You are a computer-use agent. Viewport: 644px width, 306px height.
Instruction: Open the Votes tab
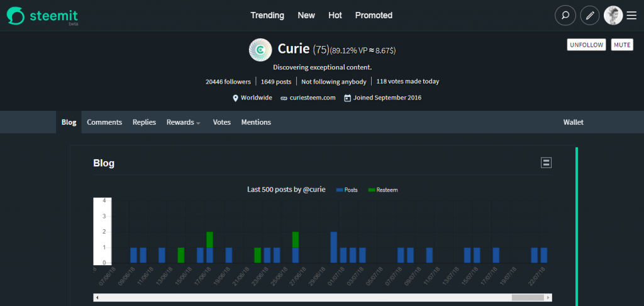222,122
